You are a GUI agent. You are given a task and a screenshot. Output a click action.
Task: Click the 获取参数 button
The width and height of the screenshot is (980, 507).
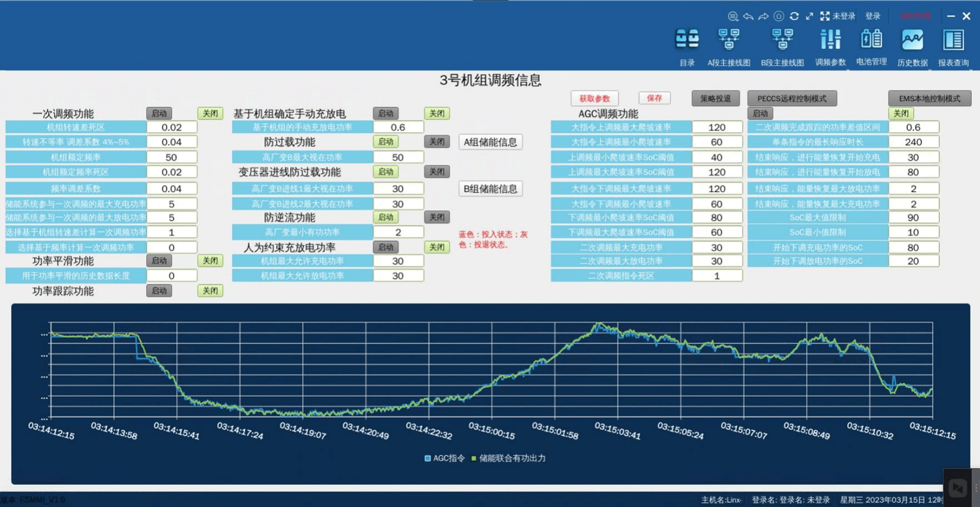(x=594, y=98)
